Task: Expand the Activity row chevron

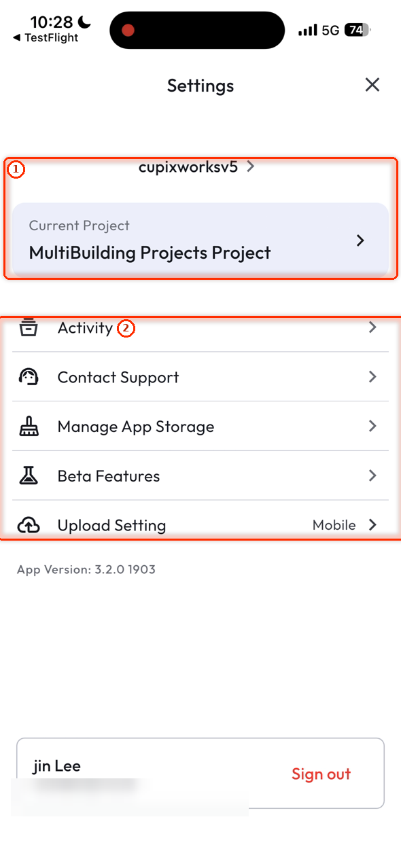Action: (372, 327)
